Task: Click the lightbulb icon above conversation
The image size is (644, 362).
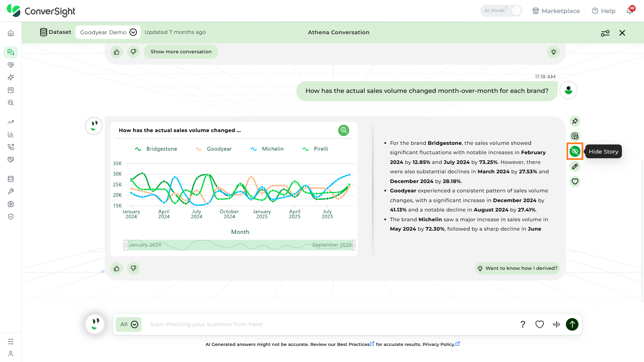Action: [x=553, y=52]
